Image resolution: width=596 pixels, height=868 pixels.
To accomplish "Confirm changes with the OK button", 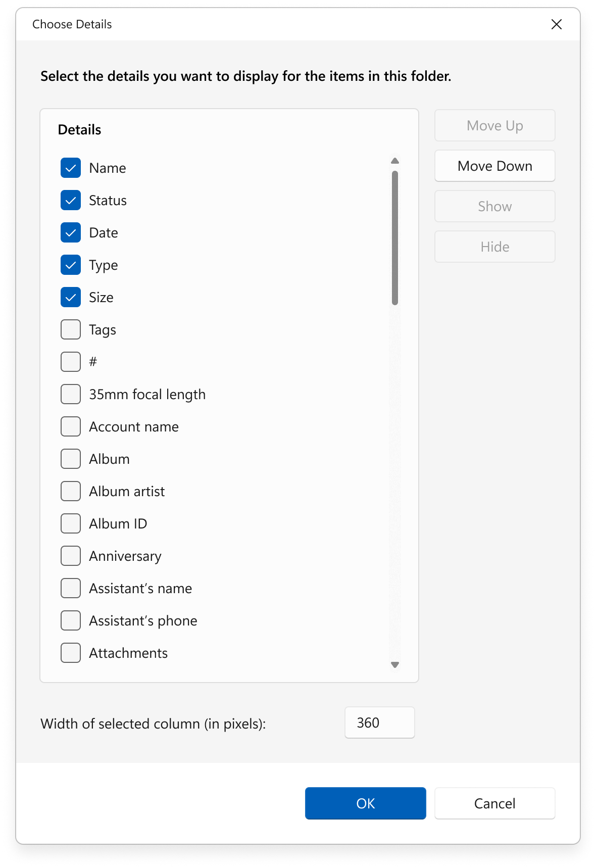I will [x=365, y=803].
